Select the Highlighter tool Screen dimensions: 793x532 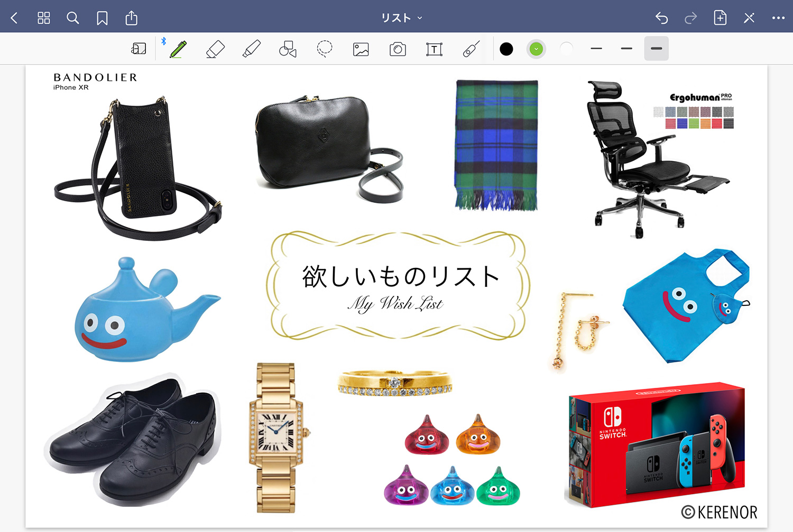252,49
